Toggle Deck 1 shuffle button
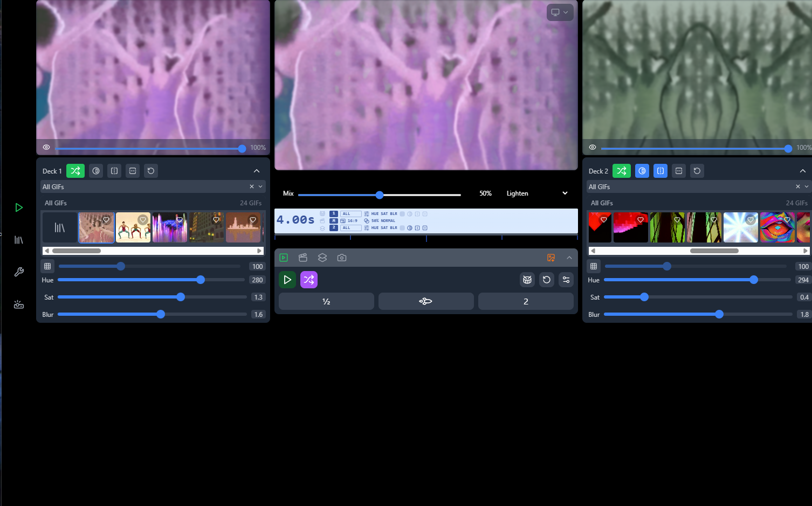The width and height of the screenshot is (812, 506). point(75,171)
